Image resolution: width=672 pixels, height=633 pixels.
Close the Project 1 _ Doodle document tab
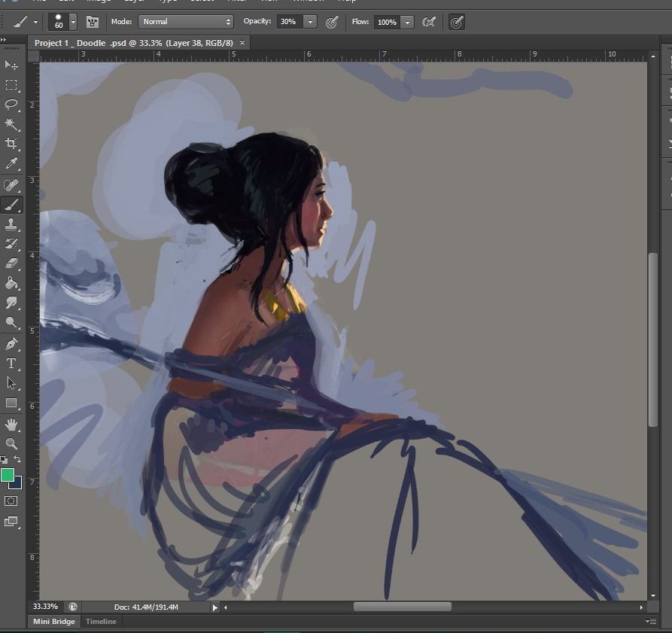click(242, 42)
